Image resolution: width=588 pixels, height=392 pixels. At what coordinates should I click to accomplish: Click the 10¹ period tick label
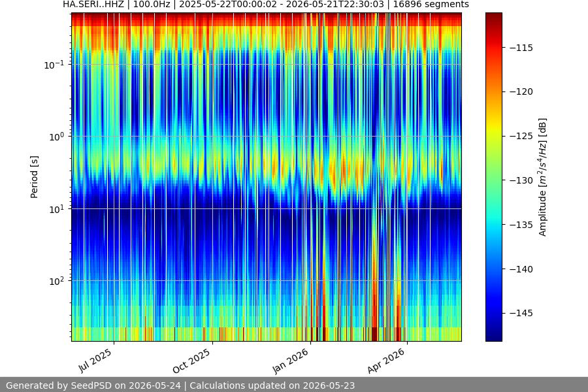tap(57, 209)
